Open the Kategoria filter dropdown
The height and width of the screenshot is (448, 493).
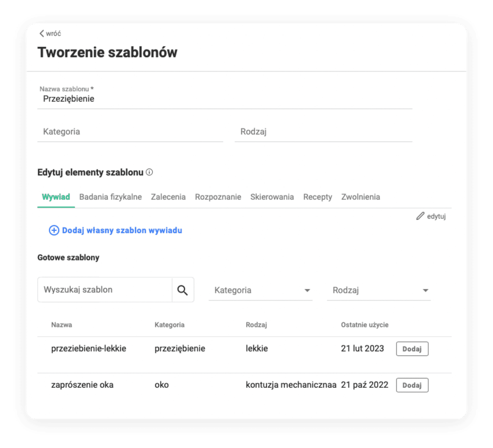pos(260,290)
